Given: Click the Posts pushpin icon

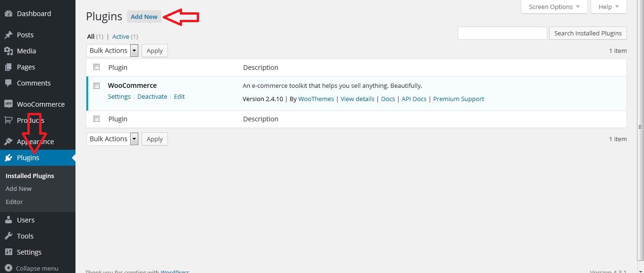Looking at the screenshot, I should 8,35.
